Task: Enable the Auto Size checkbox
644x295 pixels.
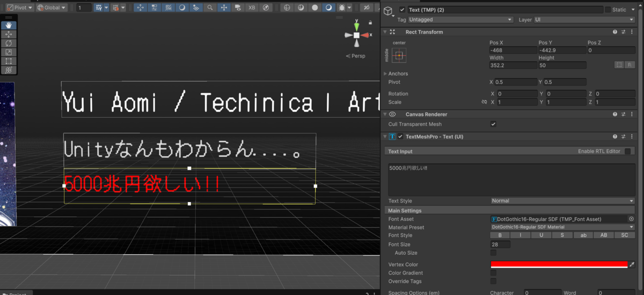Action: point(493,253)
